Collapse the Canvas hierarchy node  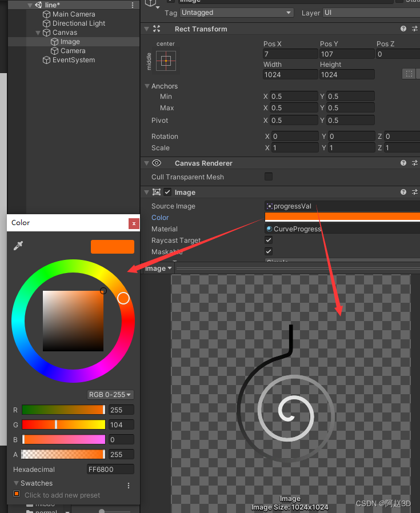coord(38,33)
